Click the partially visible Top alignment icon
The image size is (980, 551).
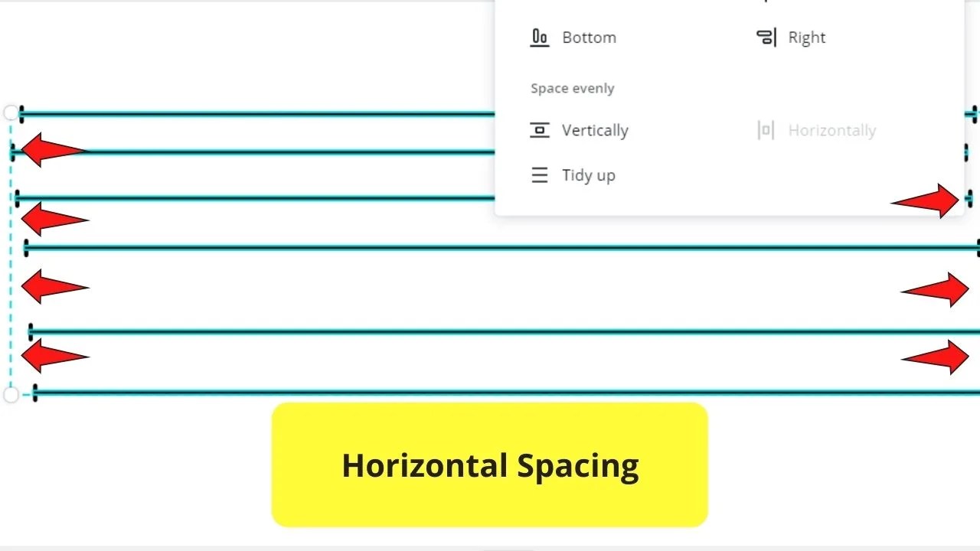[766, 2]
